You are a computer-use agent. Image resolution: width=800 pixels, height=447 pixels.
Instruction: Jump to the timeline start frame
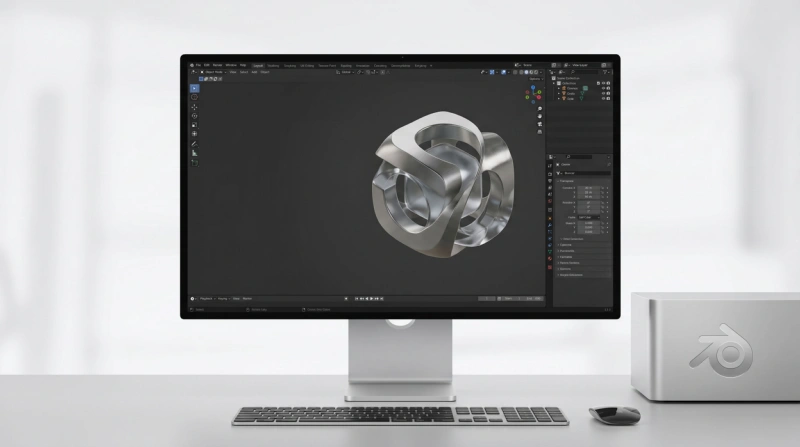pyautogui.click(x=356, y=299)
